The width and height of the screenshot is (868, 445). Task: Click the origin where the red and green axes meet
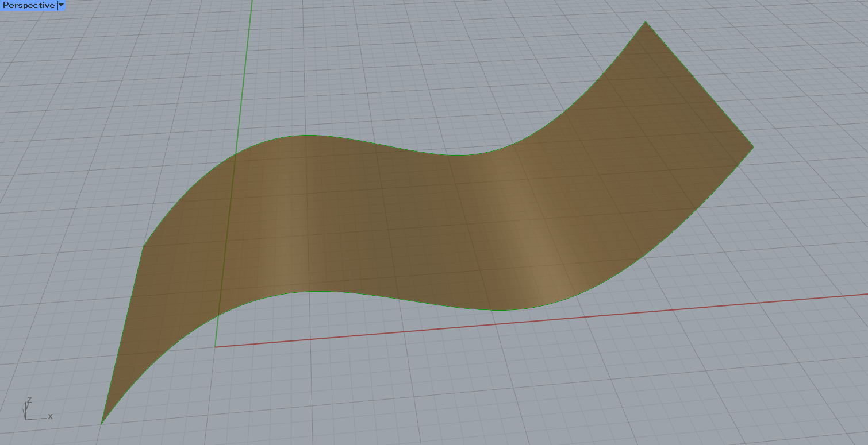tap(216, 347)
